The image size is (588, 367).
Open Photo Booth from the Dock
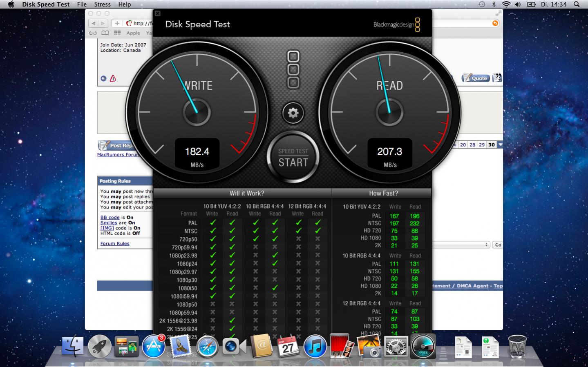click(342, 347)
